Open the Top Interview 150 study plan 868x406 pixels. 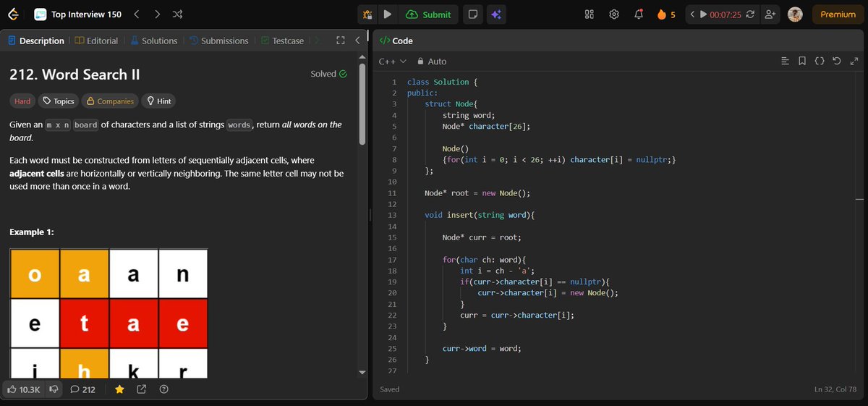[78, 14]
